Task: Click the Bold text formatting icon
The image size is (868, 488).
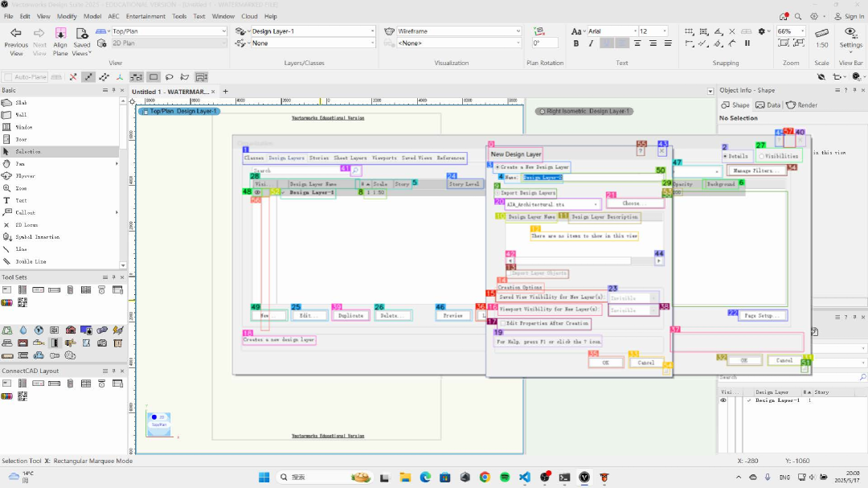Action: [x=577, y=43]
